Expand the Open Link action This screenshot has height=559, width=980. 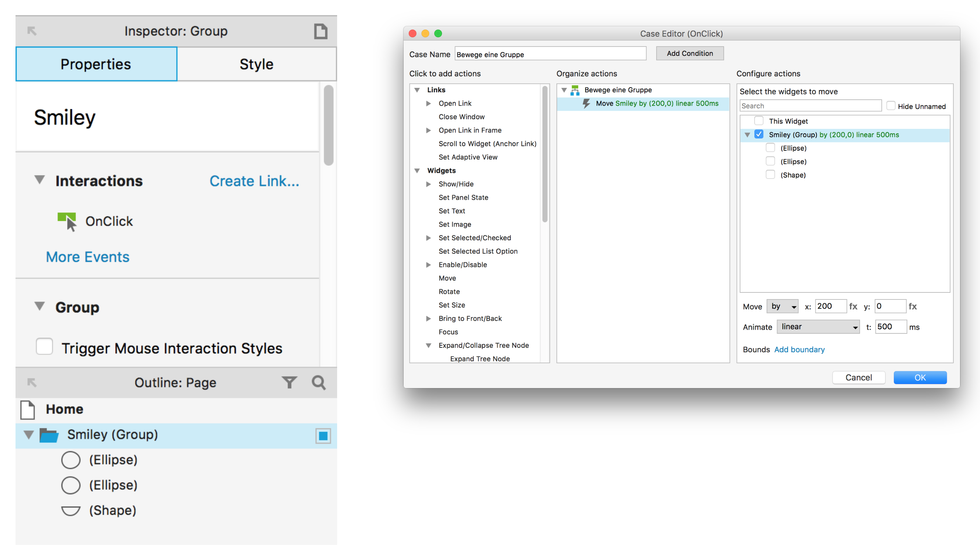[x=428, y=103]
